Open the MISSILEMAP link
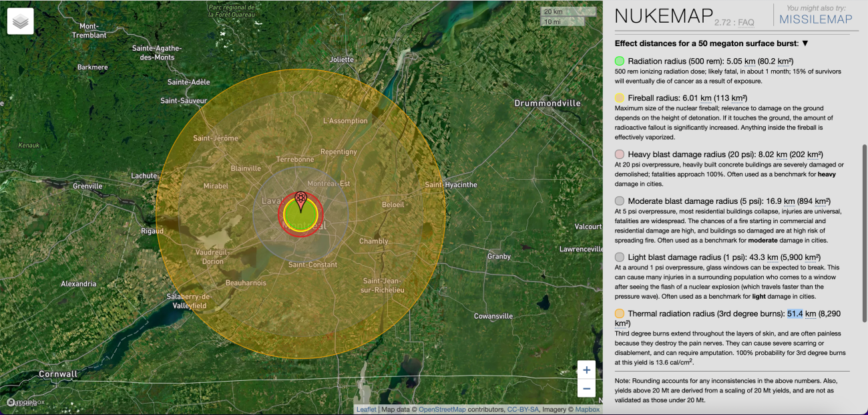The height and width of the screenshot is (415, 868). click(x=816, y=19)
